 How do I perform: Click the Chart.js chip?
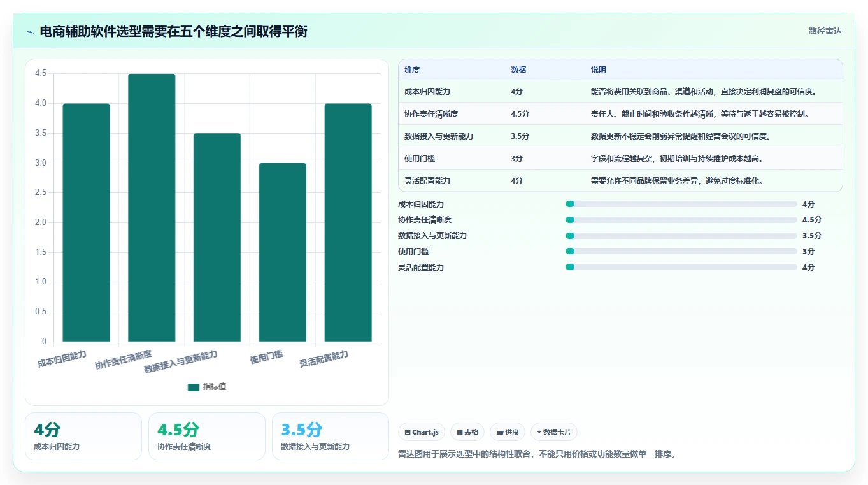[422, 432]
